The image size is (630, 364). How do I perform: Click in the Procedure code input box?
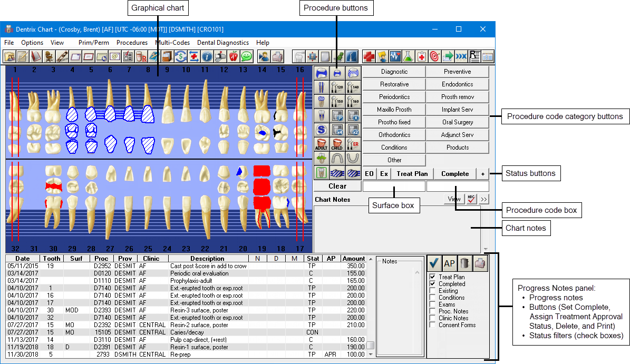pyautogui.click(x=458, y=186)
